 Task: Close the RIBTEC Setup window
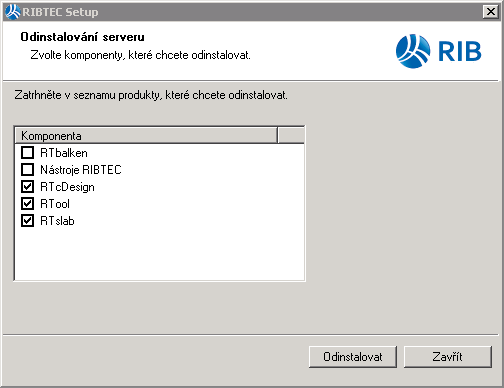tap(491, 12)
